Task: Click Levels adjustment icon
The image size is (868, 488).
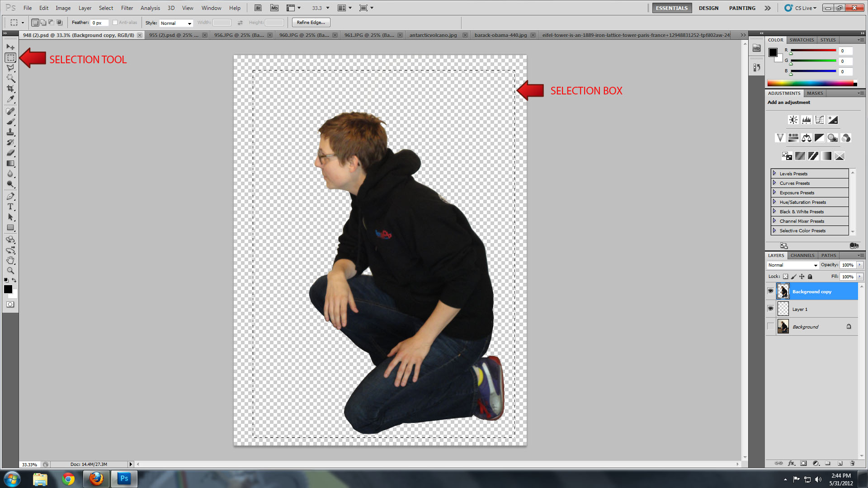Action: pyautogui.click(x=806, y=120)
